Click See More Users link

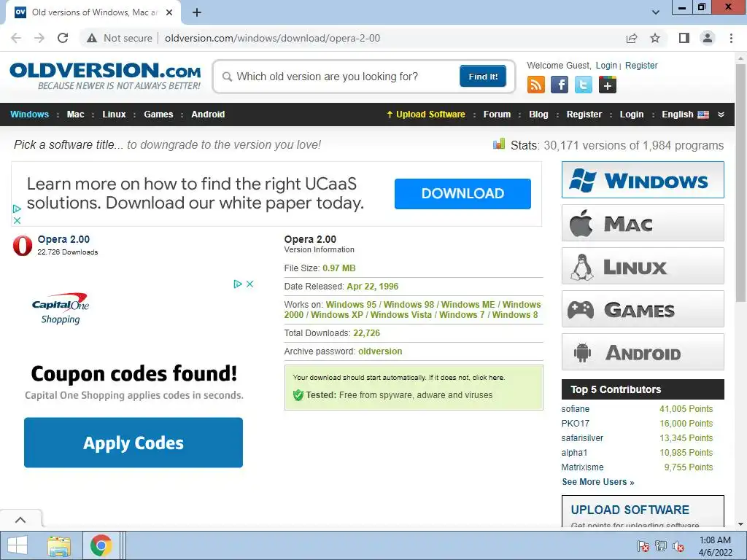click(x=598, y=482)
